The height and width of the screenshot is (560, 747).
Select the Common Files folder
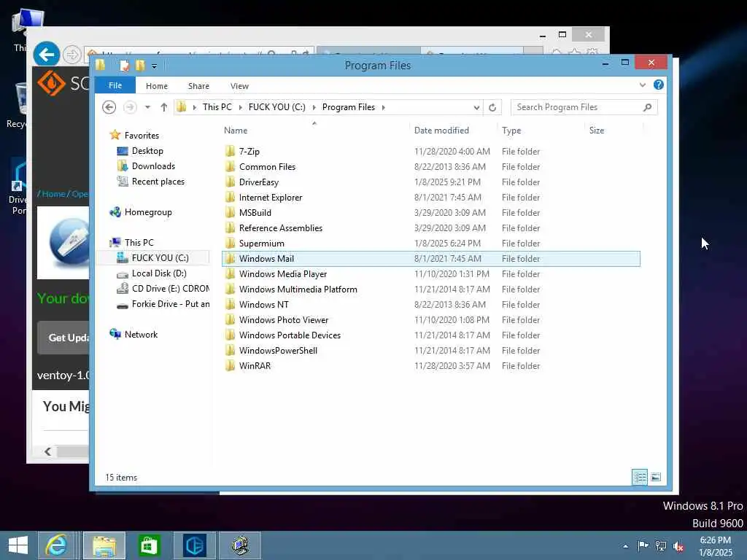click(x=267, y=167)
